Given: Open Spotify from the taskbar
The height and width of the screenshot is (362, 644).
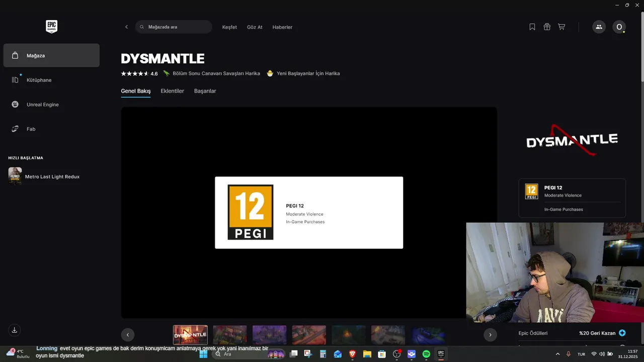Looking at the screenshot, I should tap(426, 354).
